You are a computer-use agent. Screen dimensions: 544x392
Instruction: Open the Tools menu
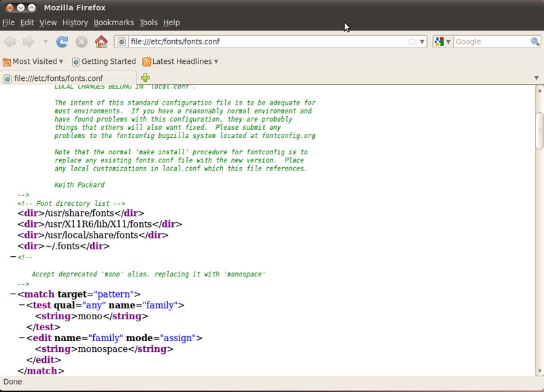coord(148,22)
